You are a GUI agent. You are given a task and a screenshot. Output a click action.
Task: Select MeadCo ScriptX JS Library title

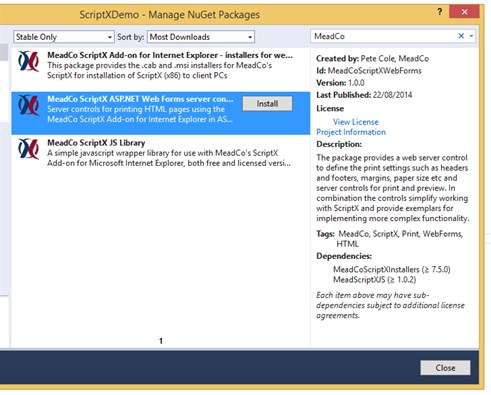click(96, 143)
